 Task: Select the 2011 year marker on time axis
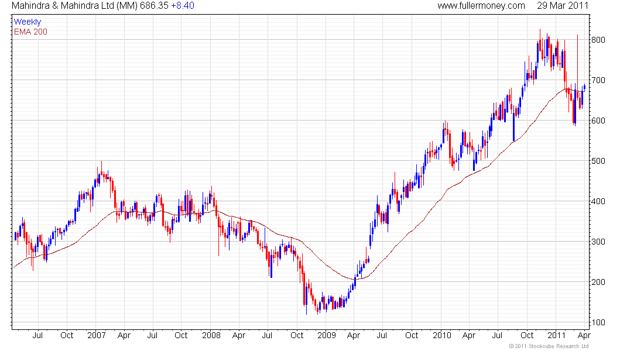[x=557, y=335]
